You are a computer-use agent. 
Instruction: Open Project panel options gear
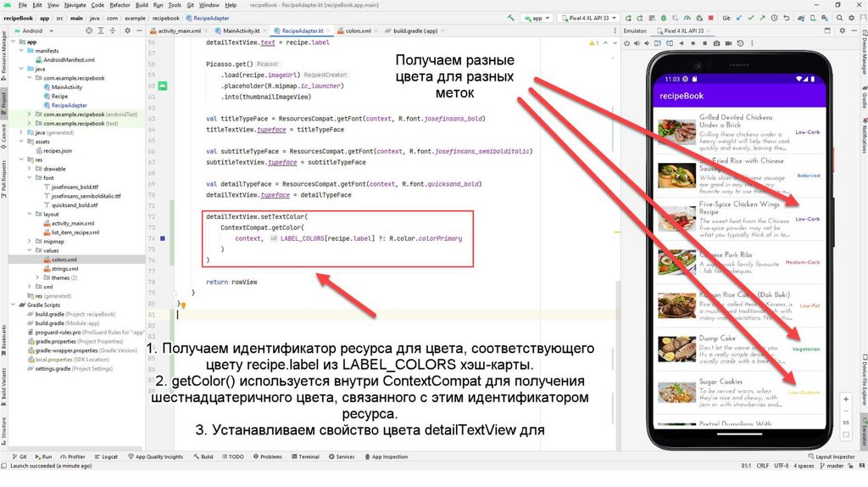tap(127, 31)
